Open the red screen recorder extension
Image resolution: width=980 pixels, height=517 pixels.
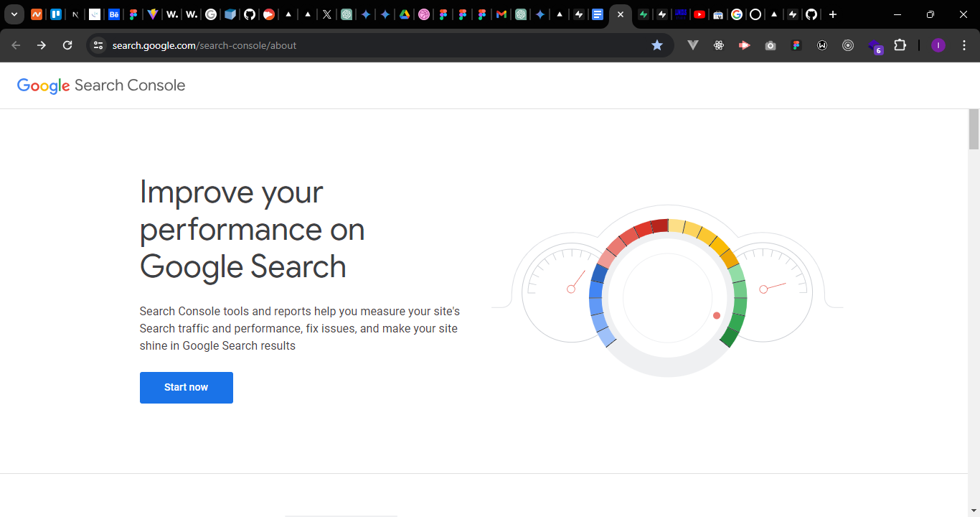(x=745, y=45)
